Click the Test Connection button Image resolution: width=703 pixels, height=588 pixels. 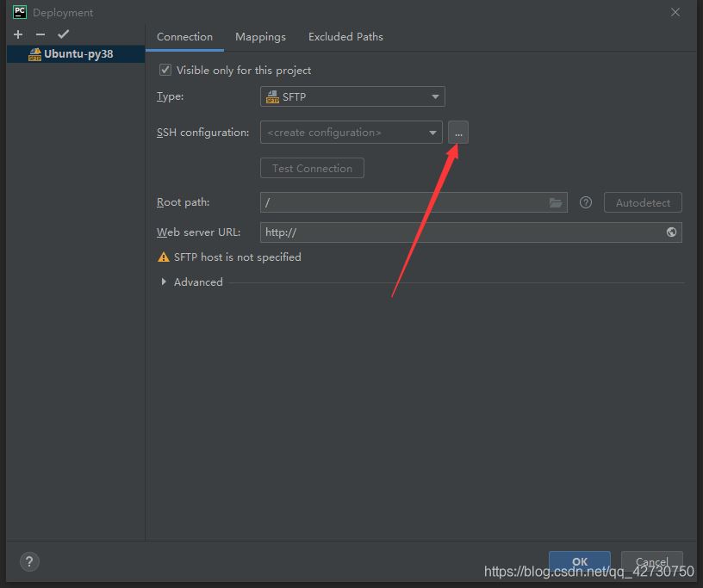click(x=312, y=168)
